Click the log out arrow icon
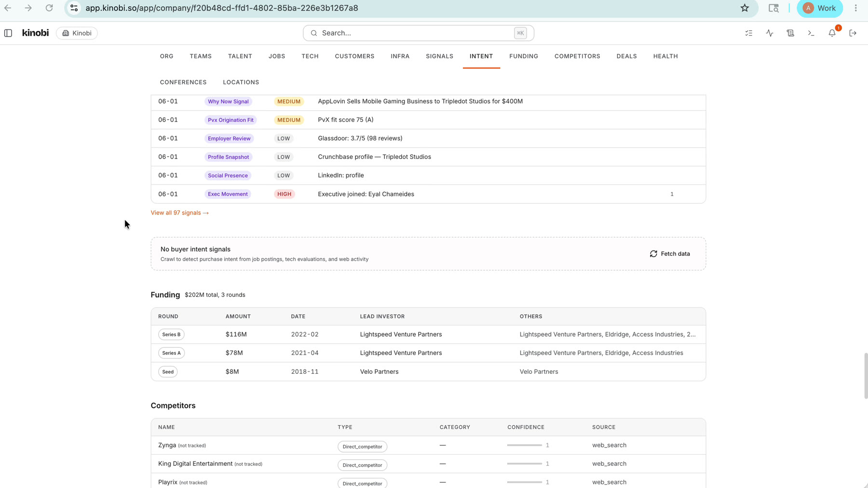 [853, 33]
